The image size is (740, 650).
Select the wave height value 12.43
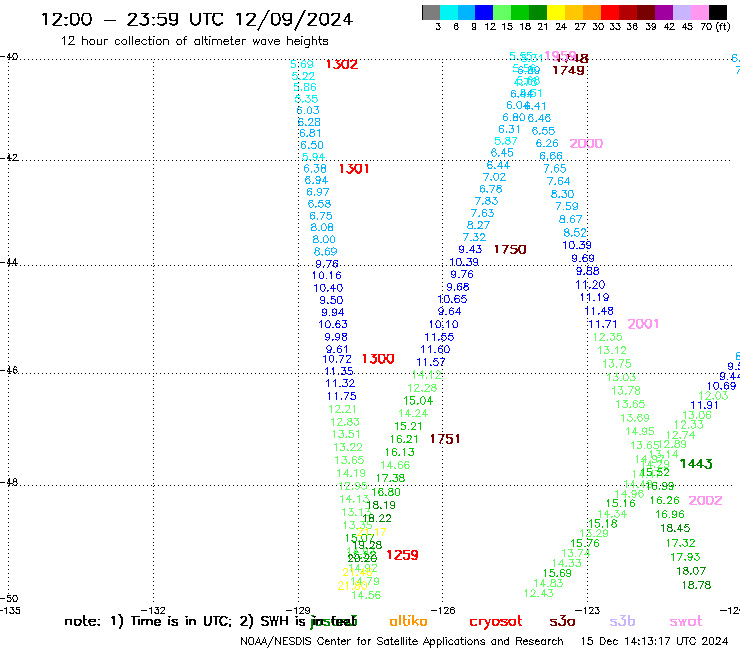pos(538,593)
